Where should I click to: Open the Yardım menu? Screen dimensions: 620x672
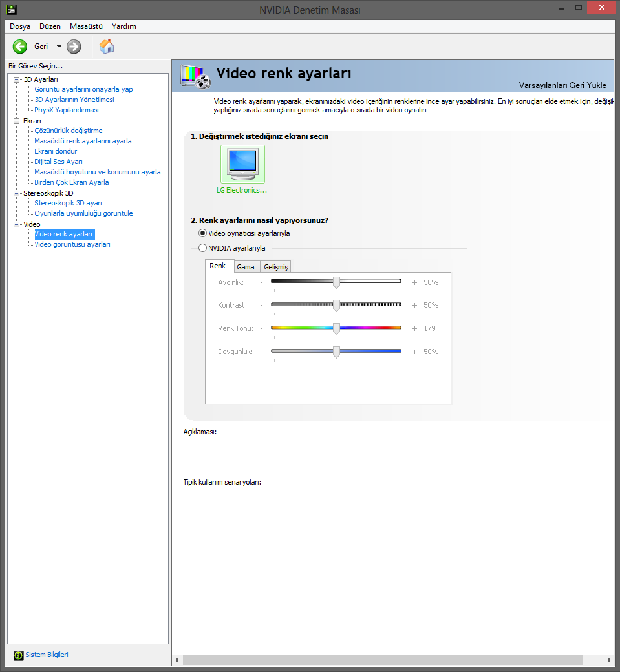coord(124,26)
